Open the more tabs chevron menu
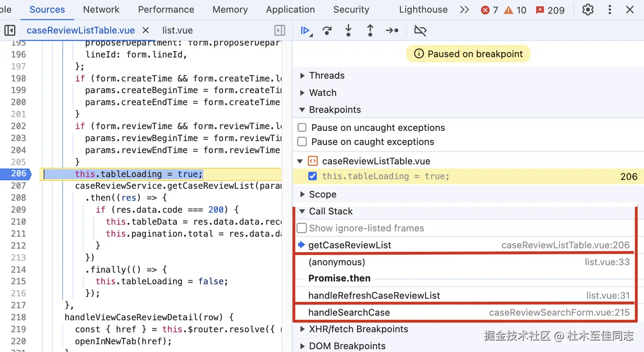 [x=464, y=9]
